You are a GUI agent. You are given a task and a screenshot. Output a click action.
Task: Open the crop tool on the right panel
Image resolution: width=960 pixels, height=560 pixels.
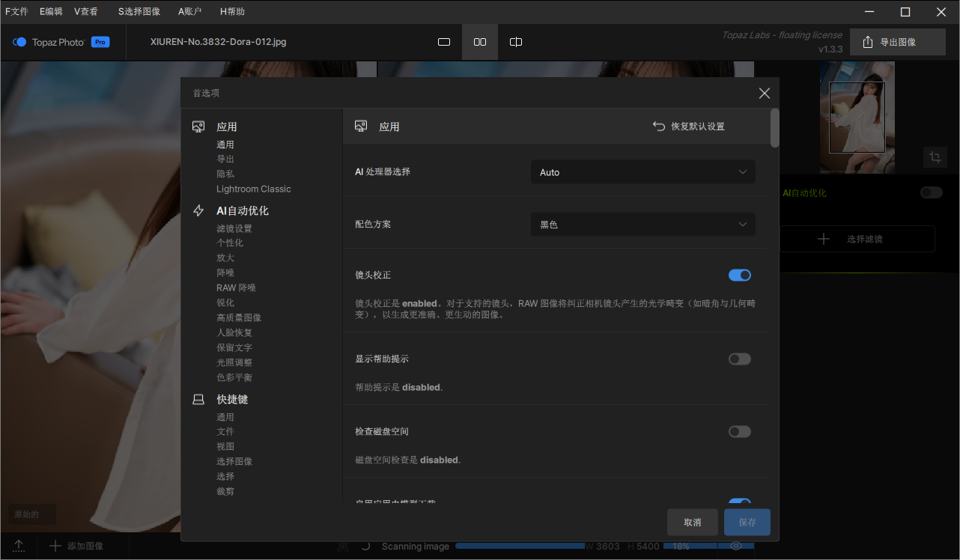(935, 157)
